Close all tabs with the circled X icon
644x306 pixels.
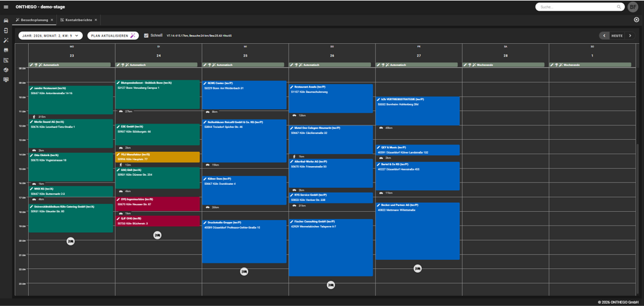(x=636, y=20)
